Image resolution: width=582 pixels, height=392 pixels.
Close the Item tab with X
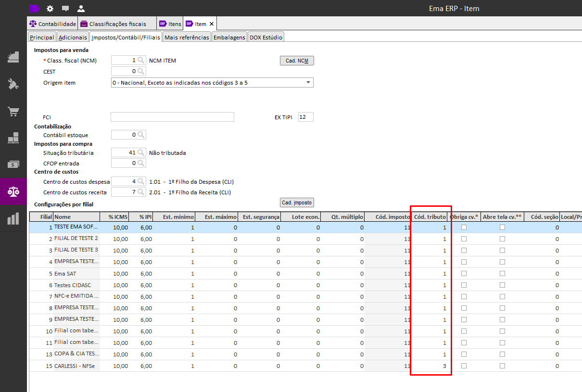[x=212, y=24]
